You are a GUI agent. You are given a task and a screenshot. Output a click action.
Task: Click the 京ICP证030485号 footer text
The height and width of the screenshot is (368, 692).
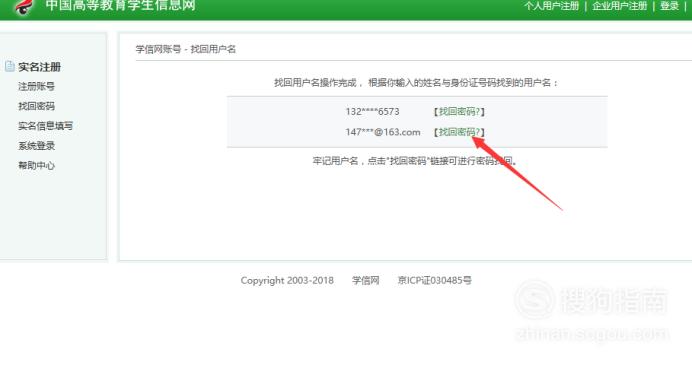(435, 280)
